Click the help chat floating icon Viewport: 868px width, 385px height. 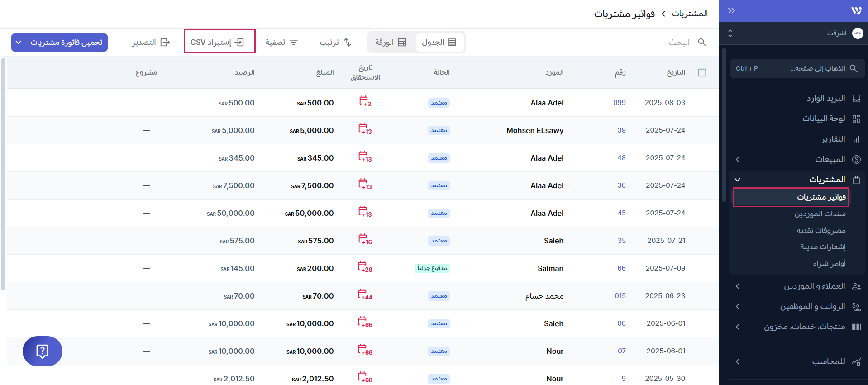pos(42,351)
